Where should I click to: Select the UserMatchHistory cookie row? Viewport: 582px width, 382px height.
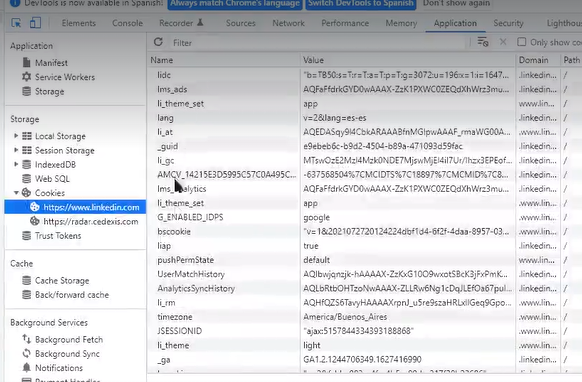[x=364, y=274]
